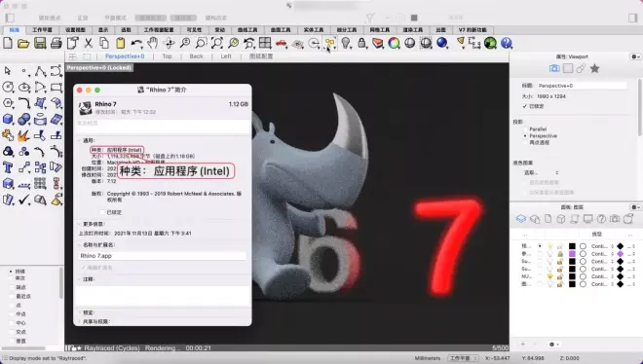
Task: Click the Print icon
Action: [x=57, y=43]
